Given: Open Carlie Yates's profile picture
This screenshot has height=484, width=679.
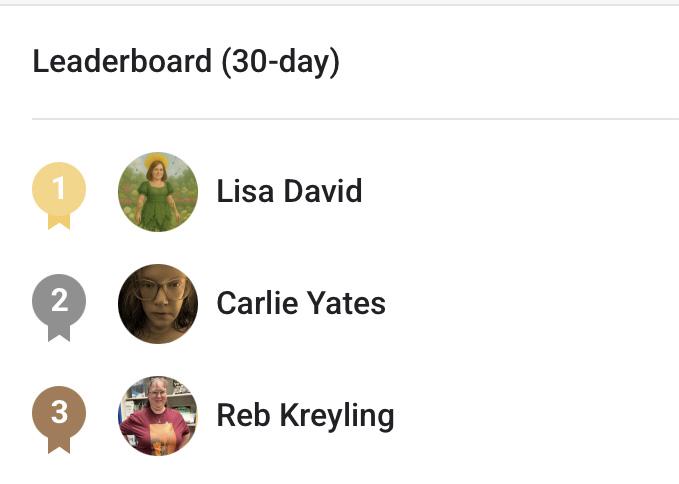Looking at the screenshot, I should click(x=158, y=303).
